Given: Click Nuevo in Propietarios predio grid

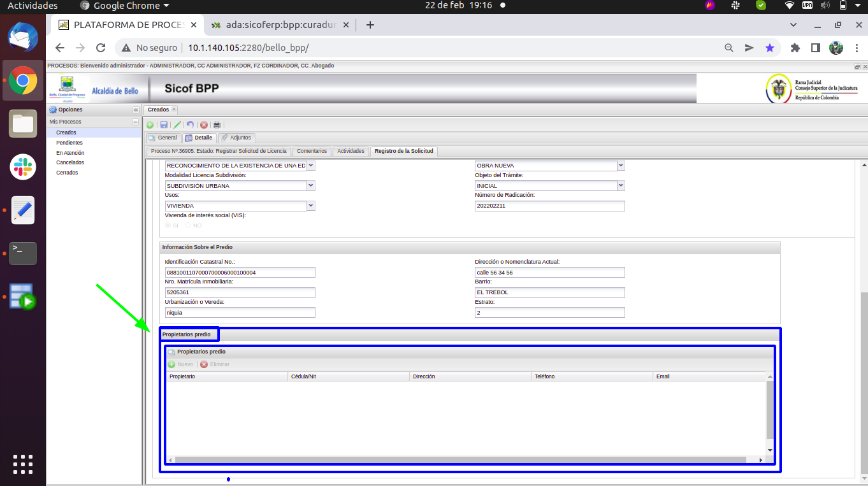Looking at the screenshot, I should pos(181,364).
